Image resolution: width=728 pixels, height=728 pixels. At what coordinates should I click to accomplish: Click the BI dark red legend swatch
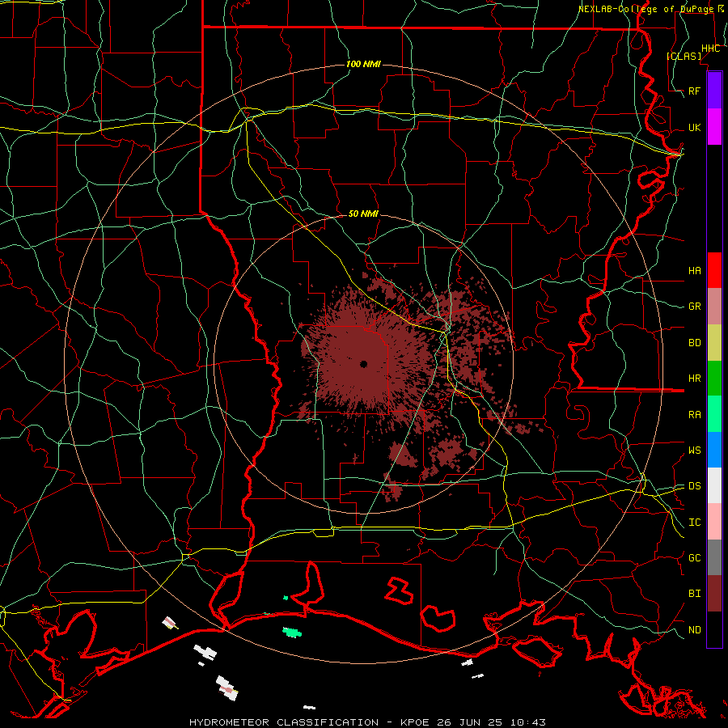tap(714, 594)
